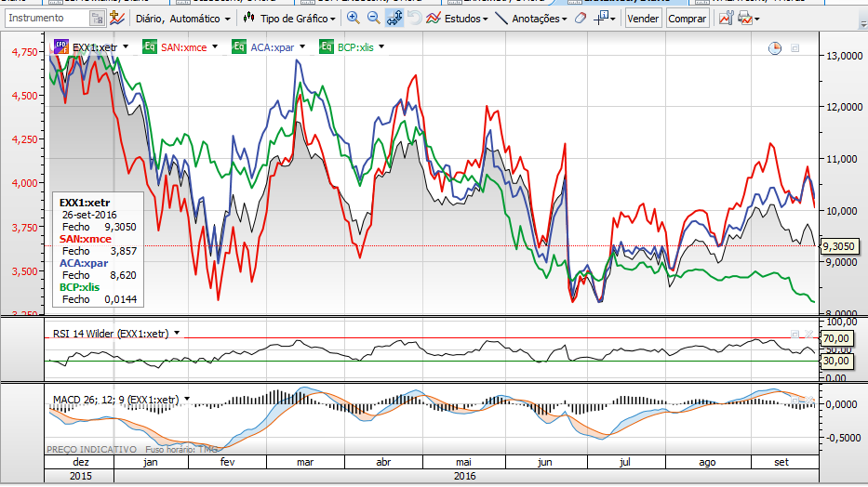
Task: Click the 9,3050 price marker on axis
Action: 840,246
